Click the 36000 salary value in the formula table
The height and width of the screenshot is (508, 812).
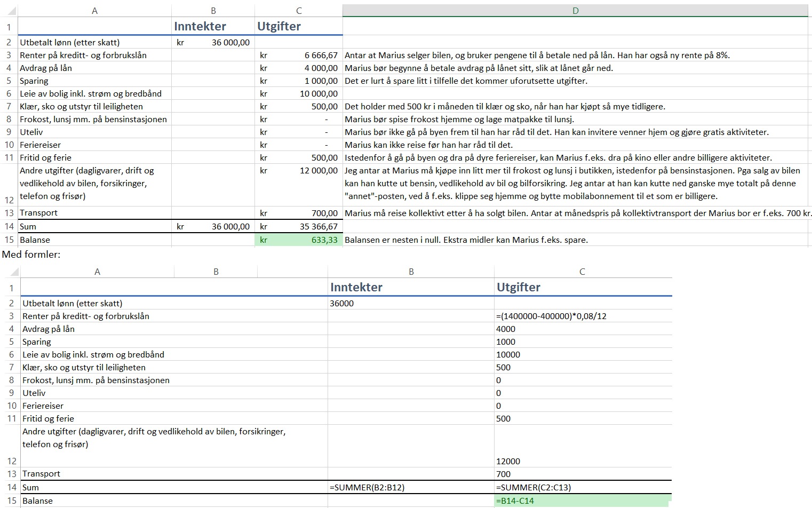342,303
